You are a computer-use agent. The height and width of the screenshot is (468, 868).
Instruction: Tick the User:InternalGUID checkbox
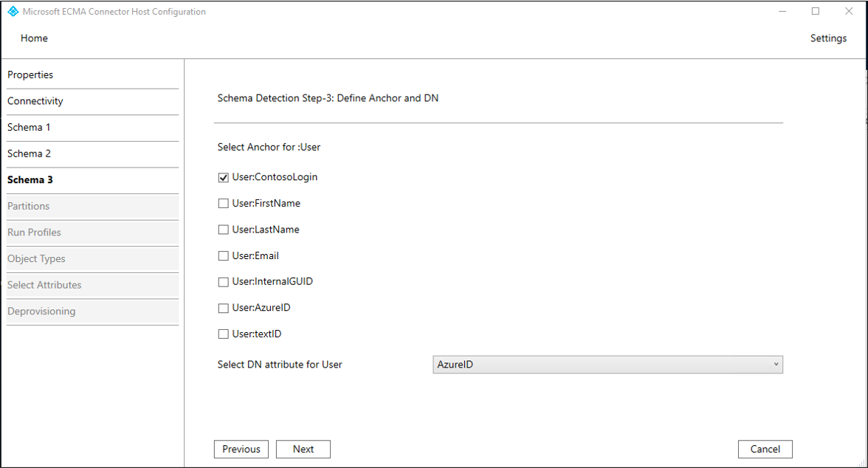pos(224,282)
